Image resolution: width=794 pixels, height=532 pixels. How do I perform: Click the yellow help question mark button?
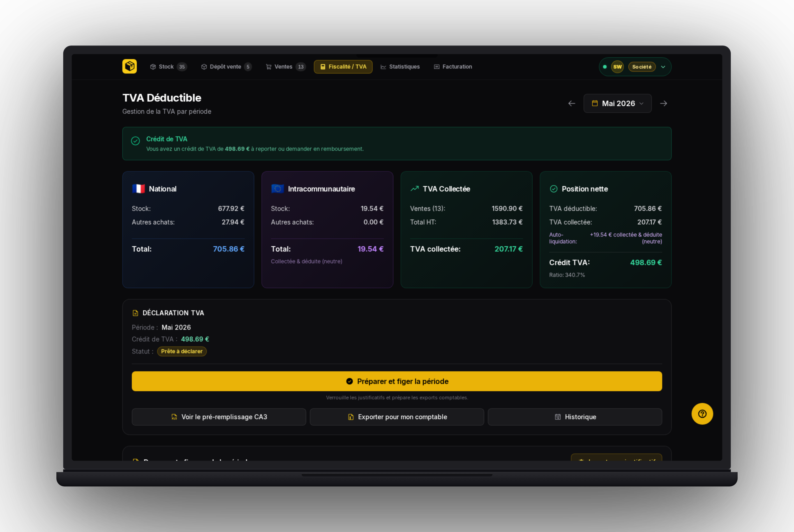(702, 414)
